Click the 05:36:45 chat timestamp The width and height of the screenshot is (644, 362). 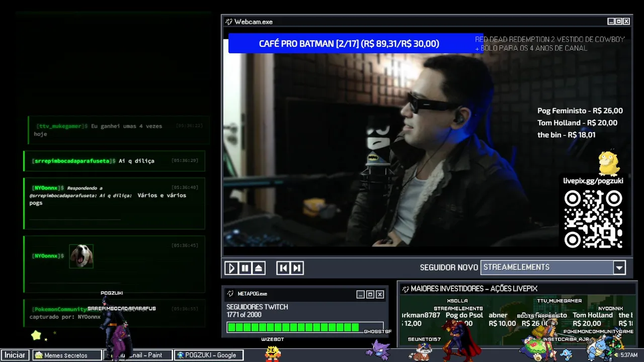coord(185,245)
